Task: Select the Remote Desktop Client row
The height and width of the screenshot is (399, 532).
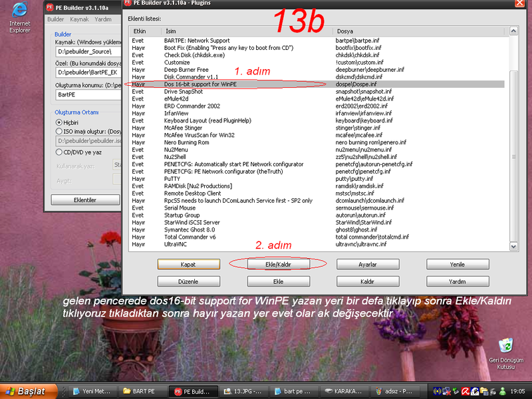Action: pyautogui.click(x=317, y=194)
